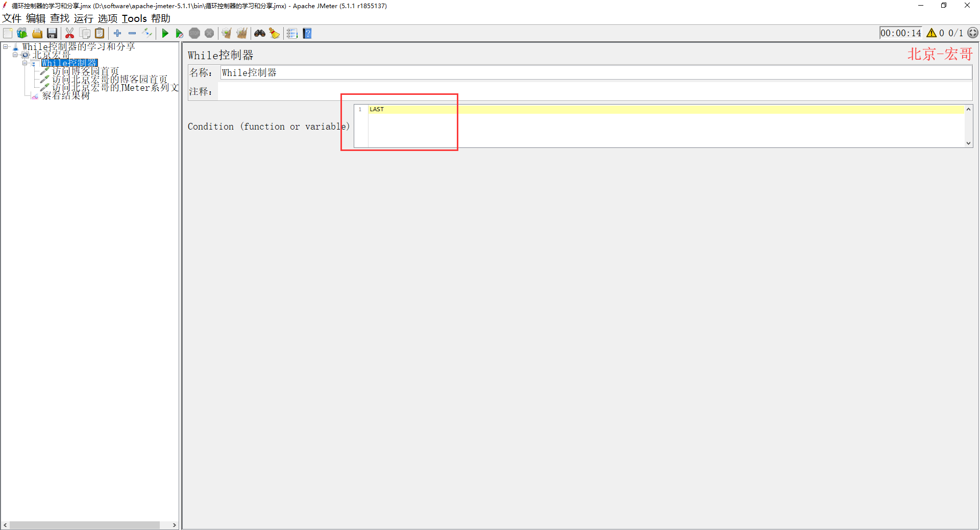
Task: Open Help with question mark icon
Action: [x=307, y=33]
